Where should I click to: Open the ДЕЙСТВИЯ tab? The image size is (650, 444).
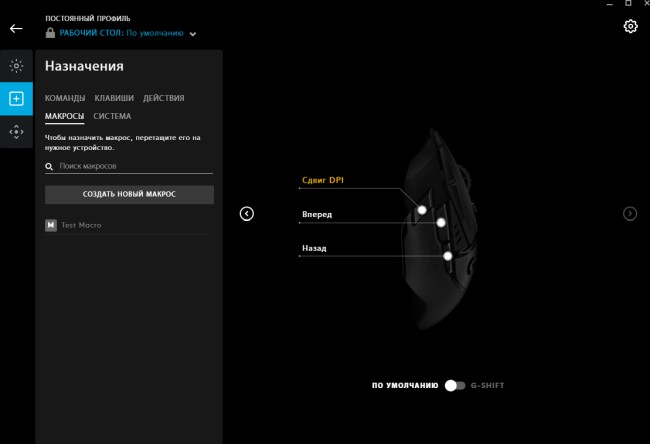[x=163, y=98]
